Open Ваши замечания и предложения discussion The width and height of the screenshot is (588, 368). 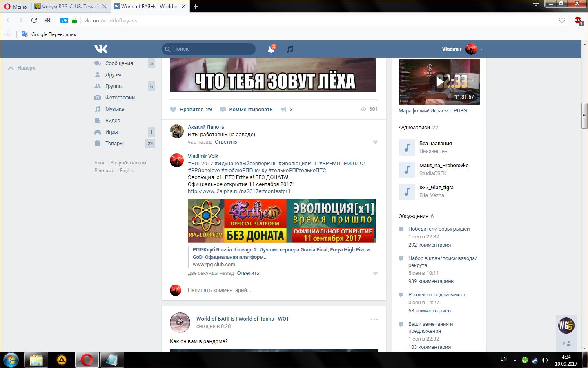pos(431,328)
